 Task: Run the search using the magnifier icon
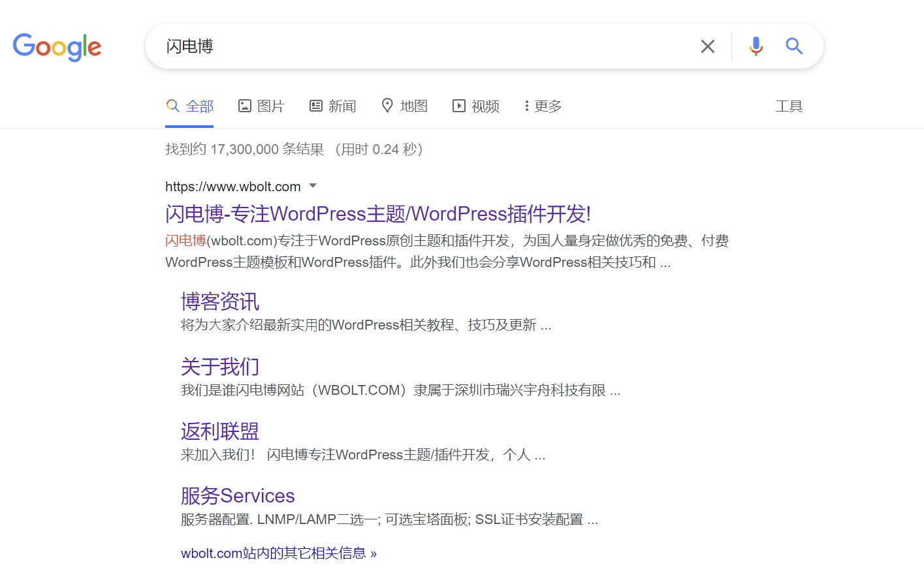tap(793, 46)
